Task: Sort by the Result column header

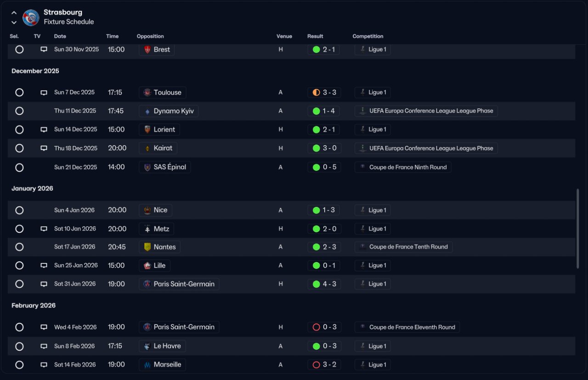Action: click(x=315, y=36)
